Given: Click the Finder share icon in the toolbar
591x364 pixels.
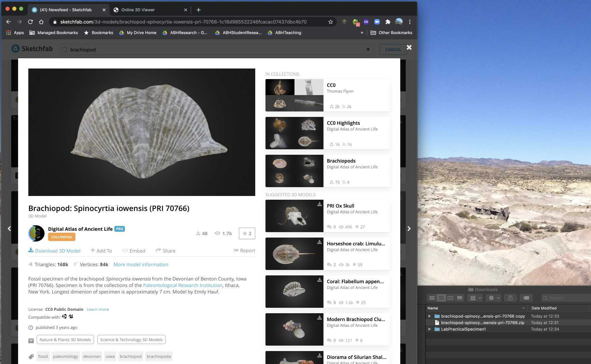Looking at the screenshot, I should click(510, 298).
